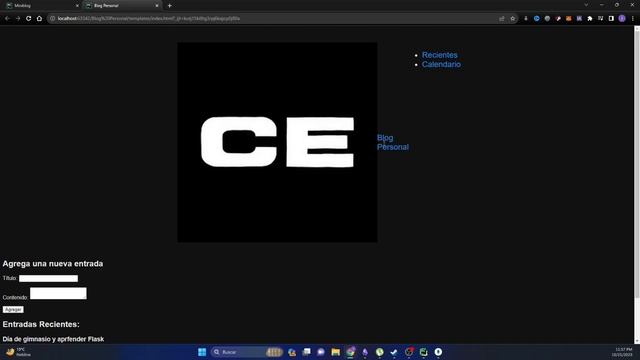Open the chat app on taskbar

click(321, 352)
